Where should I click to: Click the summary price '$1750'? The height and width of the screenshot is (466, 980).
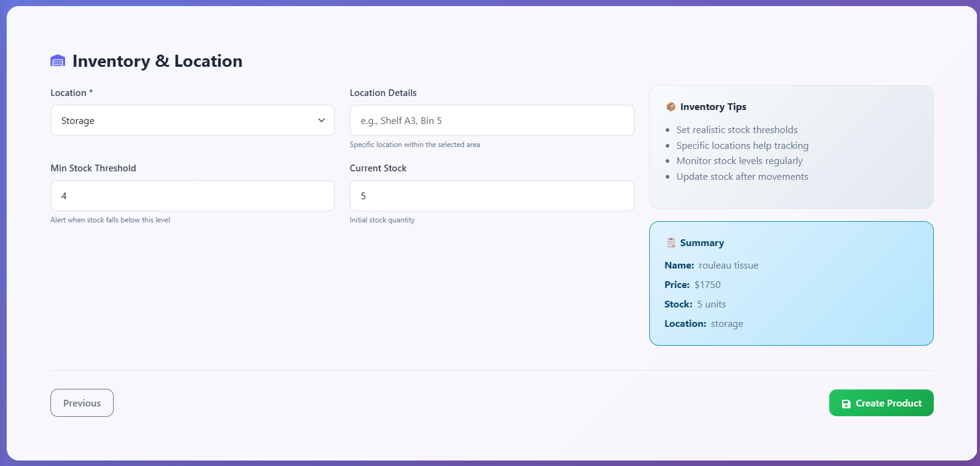pyautogui.click(x=708, y=285)
